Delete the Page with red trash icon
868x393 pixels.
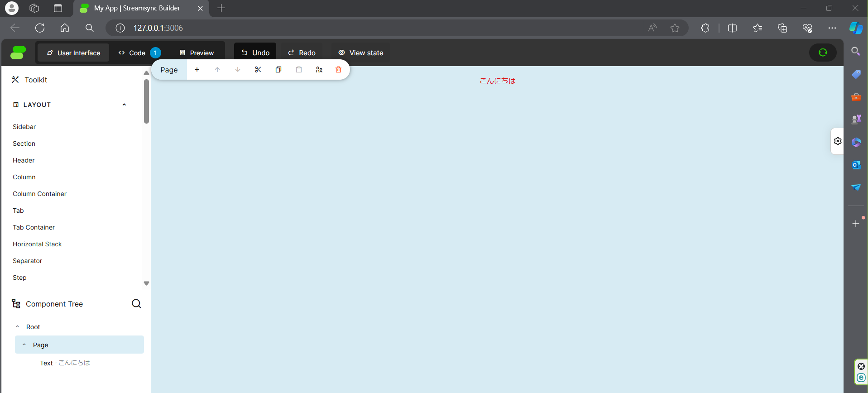(x=338, y=70)
